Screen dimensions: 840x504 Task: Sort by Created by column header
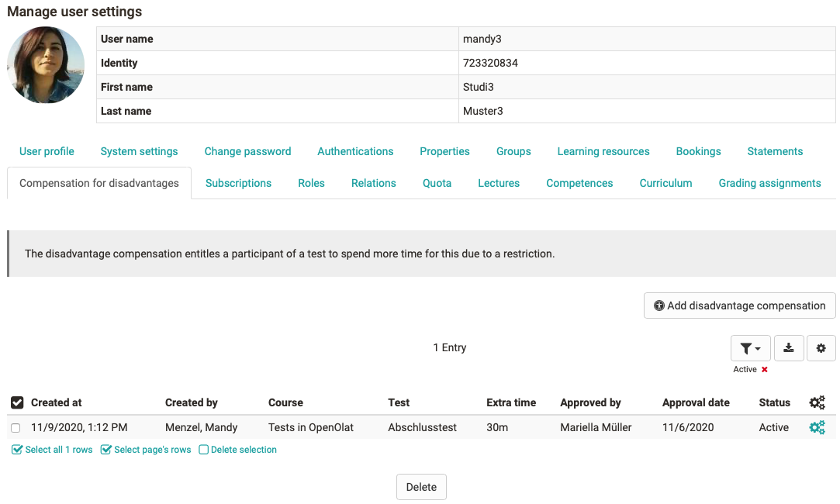[x=192, y=402]
